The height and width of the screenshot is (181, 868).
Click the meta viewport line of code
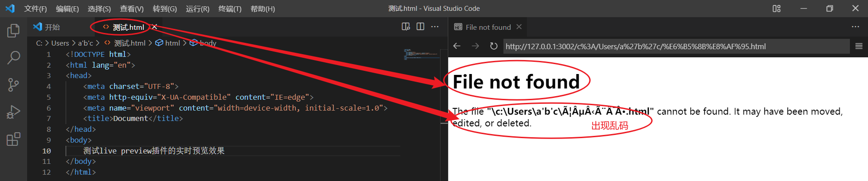pyautogui.click(x=235, y=108)
